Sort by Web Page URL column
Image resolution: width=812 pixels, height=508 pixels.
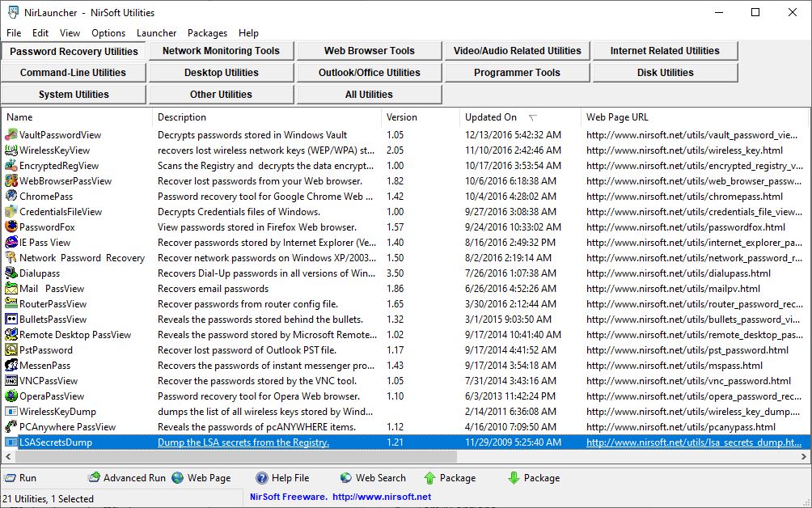694,117
